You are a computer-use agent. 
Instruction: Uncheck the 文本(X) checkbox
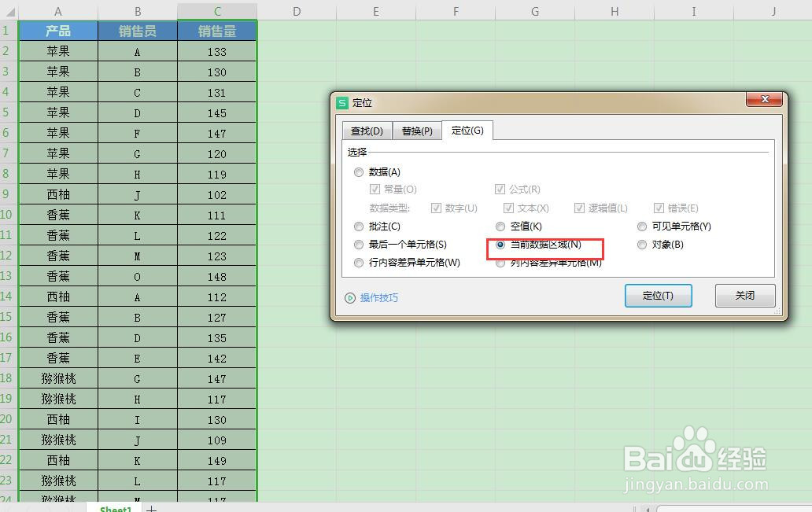tap(509, 208)
